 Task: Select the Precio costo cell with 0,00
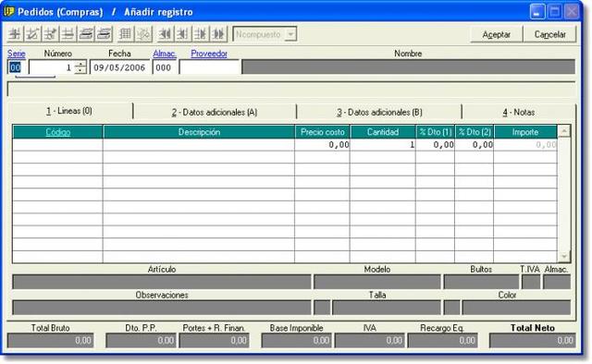click(322, 145)
